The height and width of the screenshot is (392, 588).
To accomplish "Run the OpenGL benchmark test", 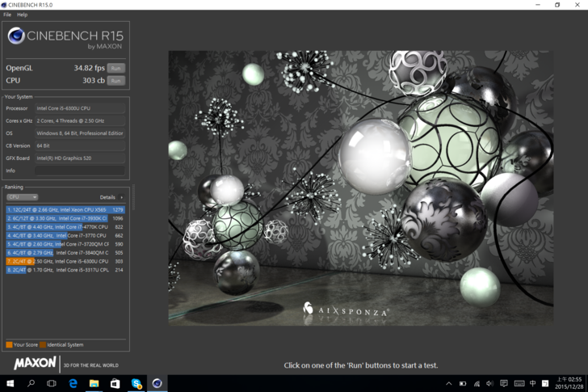I will pyautogui.click(x=116, y=68).
